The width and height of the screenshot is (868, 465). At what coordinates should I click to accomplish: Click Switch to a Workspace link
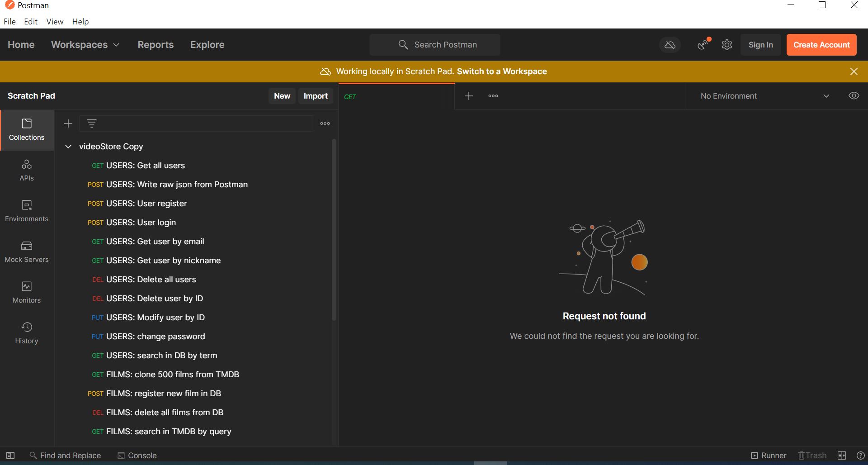502,71
